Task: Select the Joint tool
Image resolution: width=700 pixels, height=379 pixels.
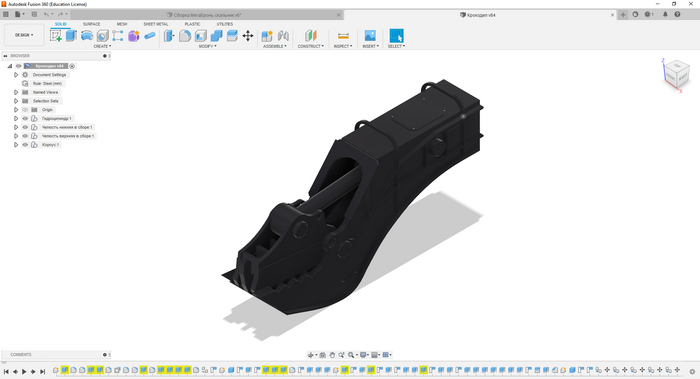Action: 283,36
